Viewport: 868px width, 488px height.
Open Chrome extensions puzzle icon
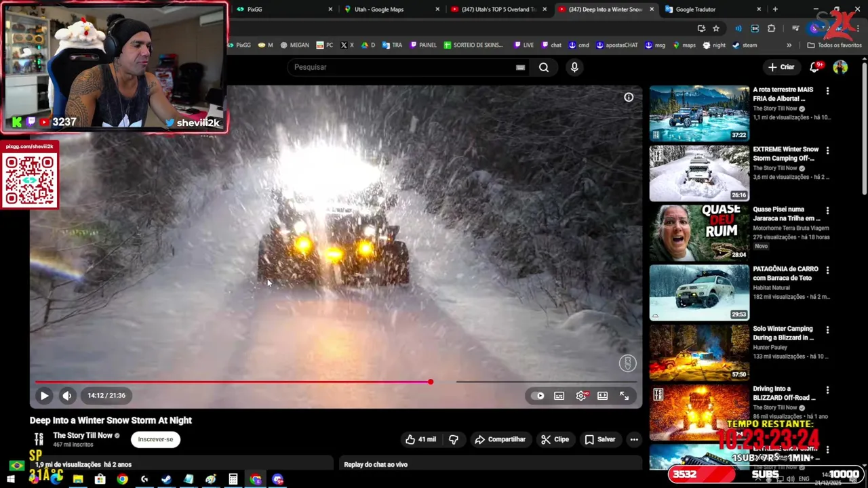point(771,28)
